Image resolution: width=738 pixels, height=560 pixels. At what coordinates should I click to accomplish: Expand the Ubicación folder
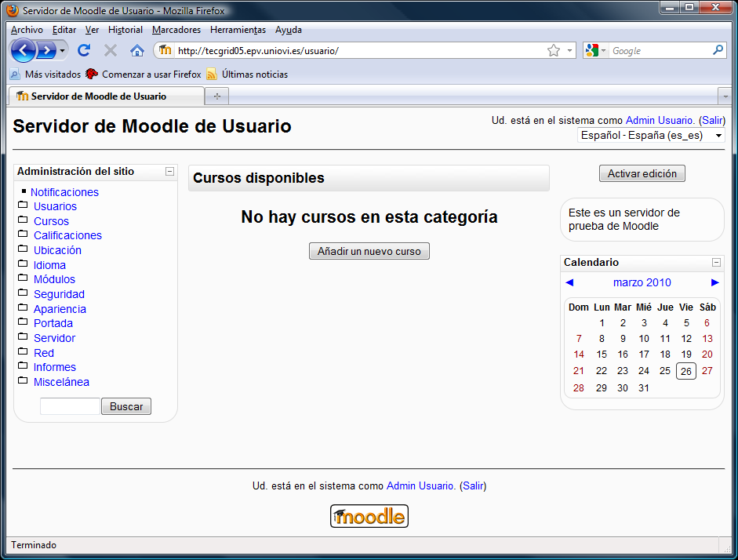57,250
